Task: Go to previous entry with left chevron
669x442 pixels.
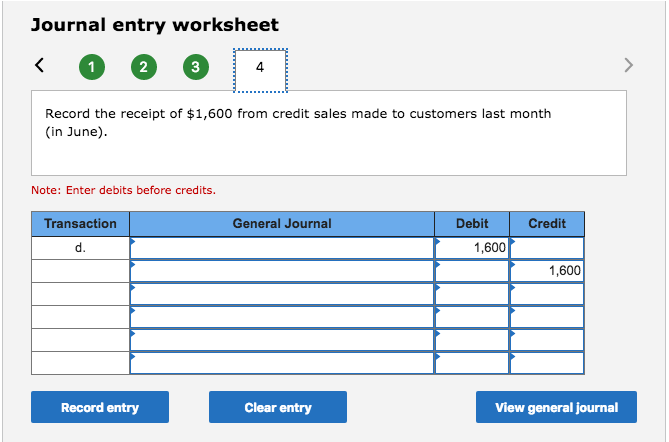Action: tap(39, 65)
